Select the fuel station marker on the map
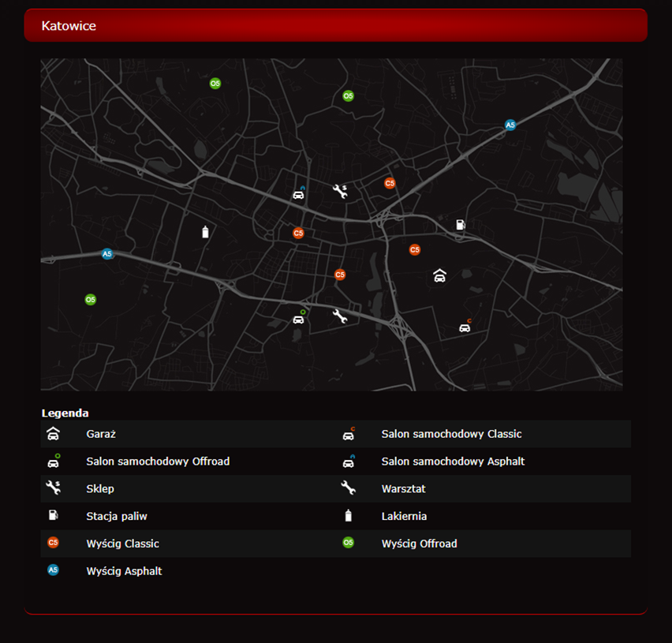The image size is (672, 643). 461,225
